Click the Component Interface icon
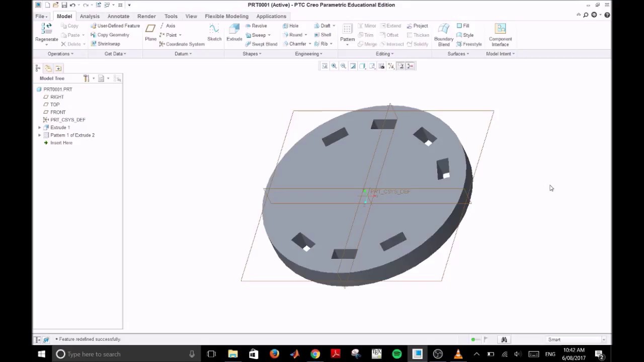This screenshot has width=644, height=362. coord(500,29)
